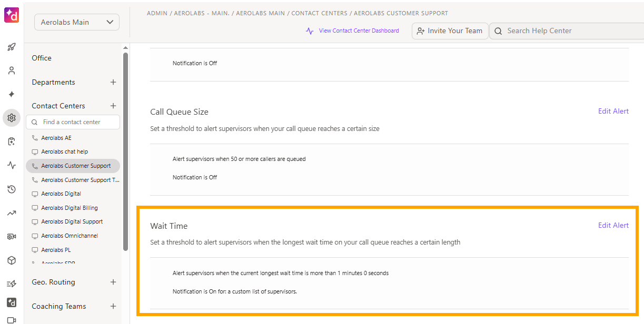Click the cube box icon in left rail
644x324 pixels.
click(x=12, y=260)
